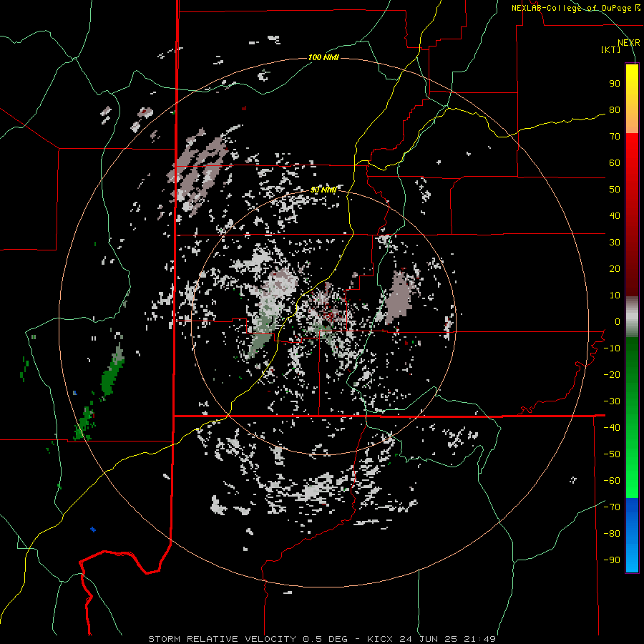Image resolution: width=644 pixels, height=644 pixels.
Task: Click the 40 value on velocity scale
Action: (x=615, y=215)
